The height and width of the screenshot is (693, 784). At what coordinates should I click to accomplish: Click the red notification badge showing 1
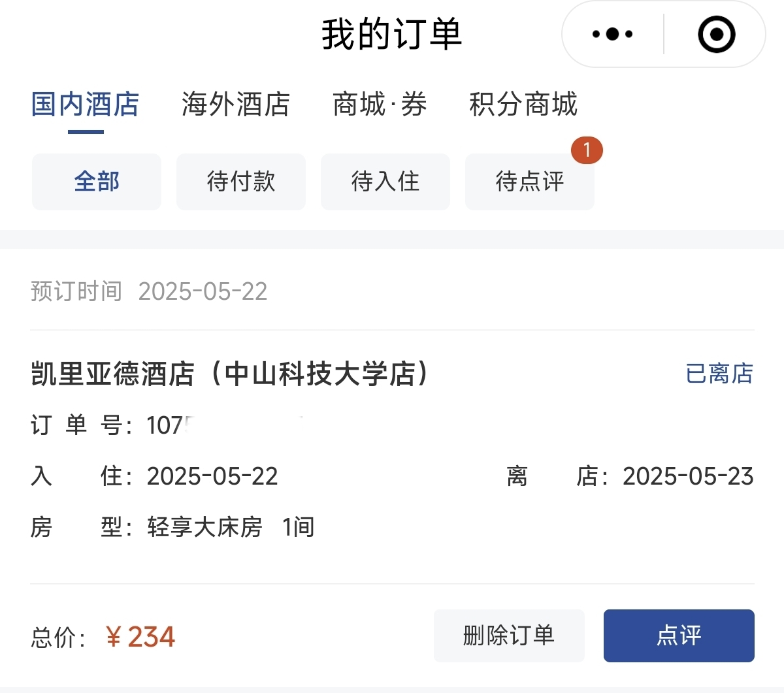(x=586, y=150)
